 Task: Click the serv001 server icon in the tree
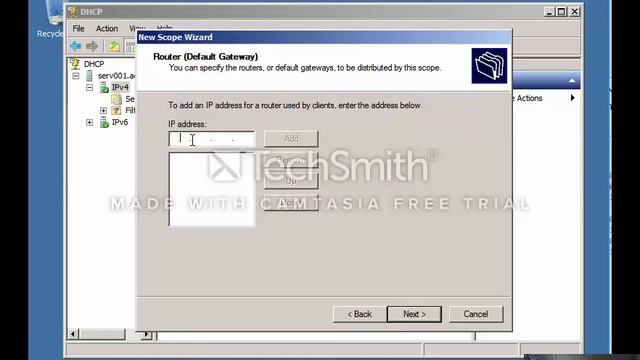tap(89, 76)
